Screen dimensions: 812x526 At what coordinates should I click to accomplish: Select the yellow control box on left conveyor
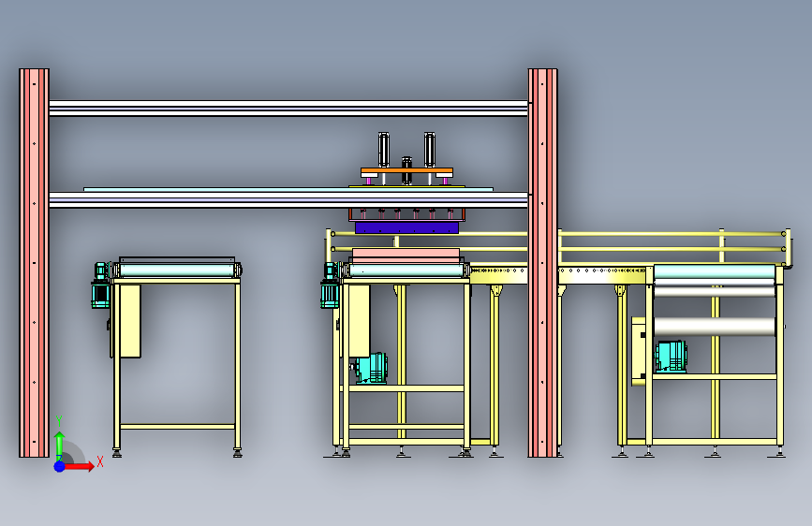pyautogui.click(x=130, y=321)
